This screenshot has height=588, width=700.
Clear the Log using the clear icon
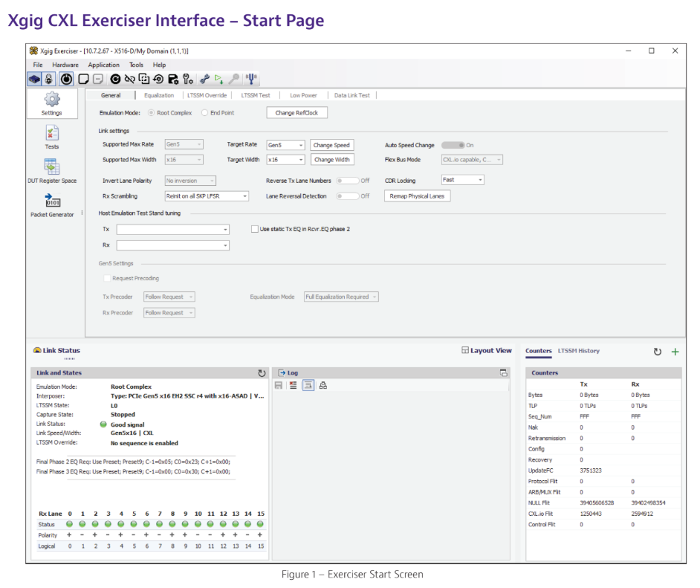pos(292,385)
